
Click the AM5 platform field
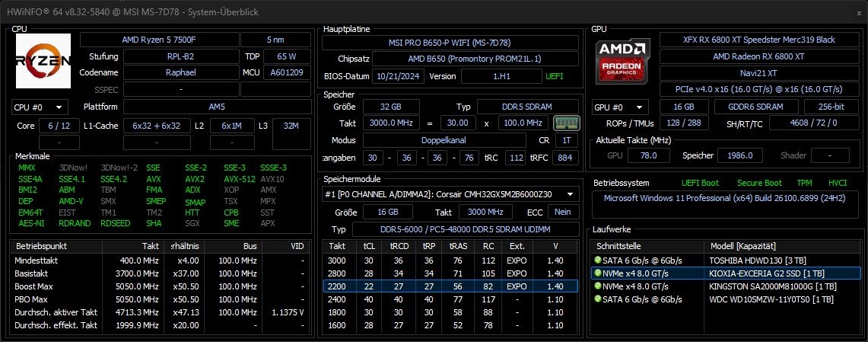pos(217,107)
